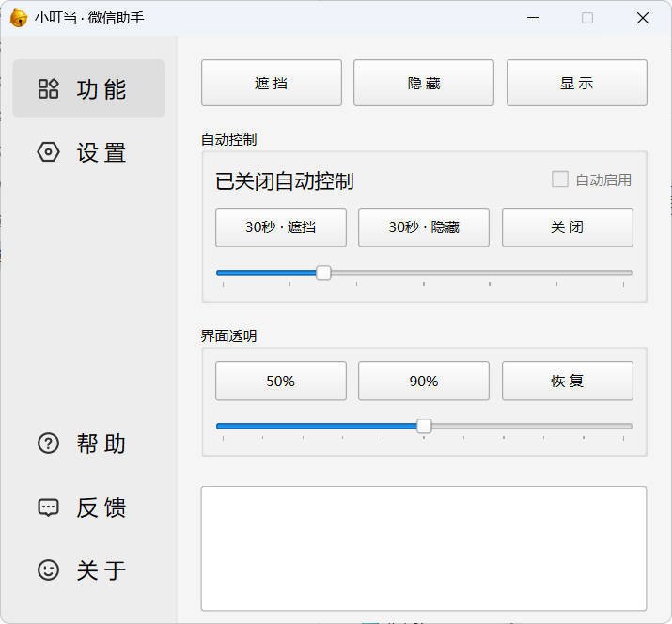Set interface transparency to 90%
Viewport: 672px width, 624px height.
[423, 381]
